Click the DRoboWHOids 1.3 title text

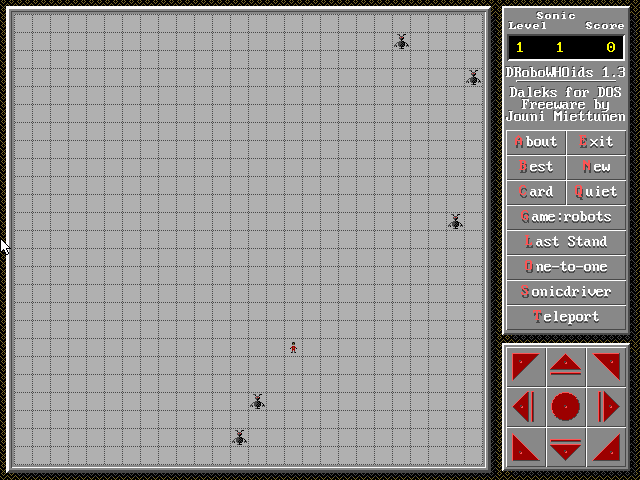(x=566, y=73)
